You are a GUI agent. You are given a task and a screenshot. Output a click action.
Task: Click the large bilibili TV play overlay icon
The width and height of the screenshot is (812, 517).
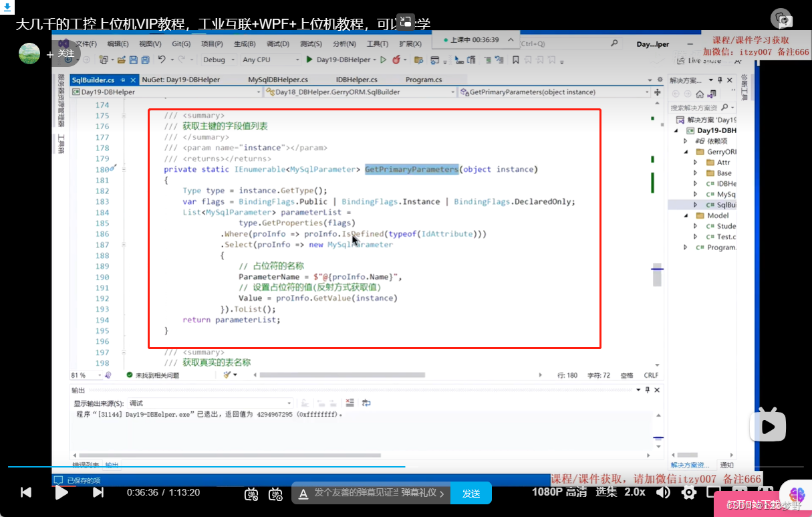click(769, 424)
